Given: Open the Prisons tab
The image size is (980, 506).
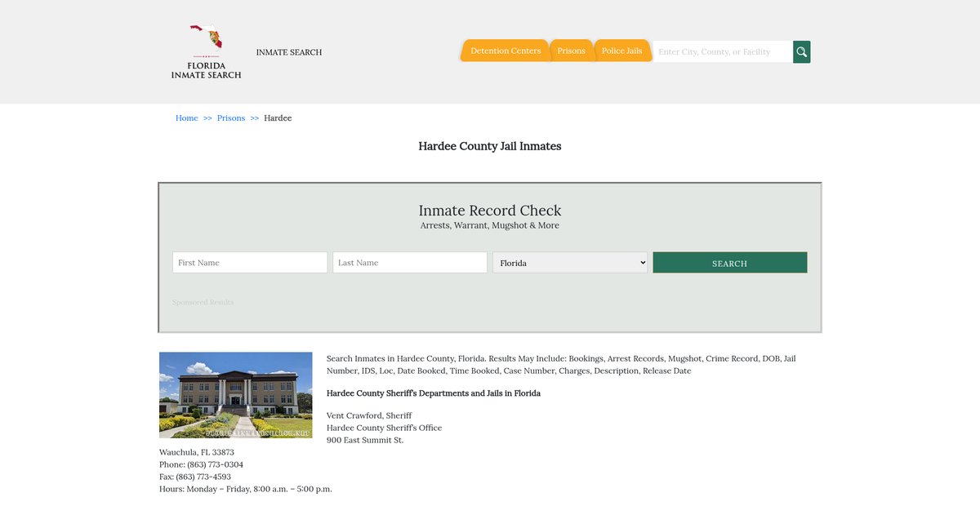Looking at the screenshot, I should 571,51.
